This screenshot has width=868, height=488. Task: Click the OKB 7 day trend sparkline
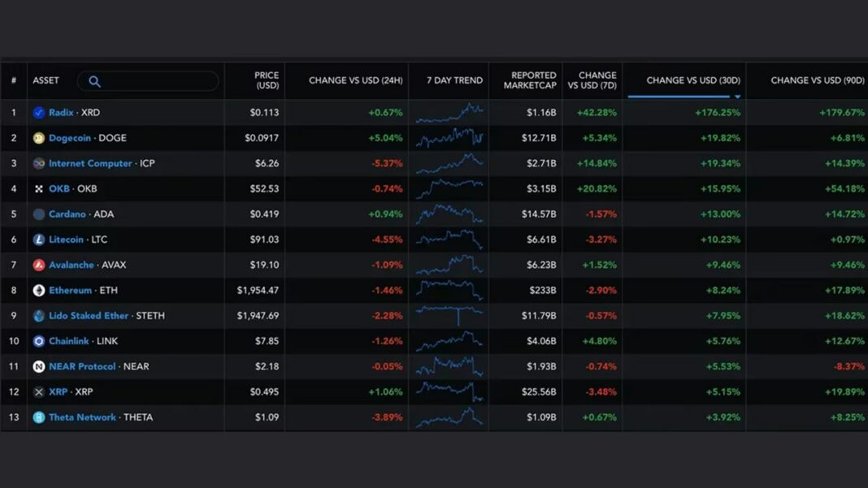coord(449,188)
